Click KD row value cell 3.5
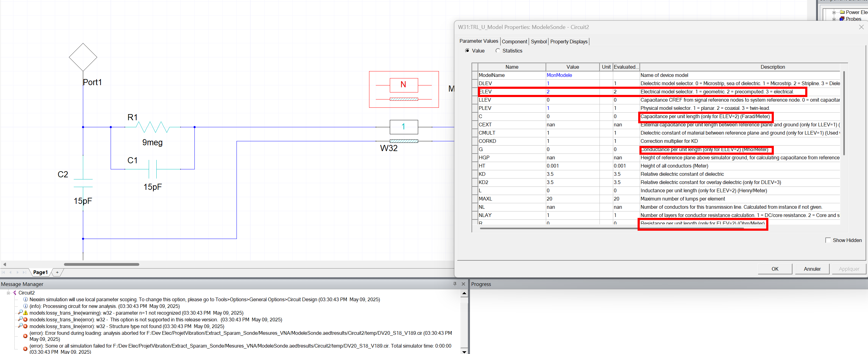The height and width of the screenshot is (354, 868). (572, 174)
